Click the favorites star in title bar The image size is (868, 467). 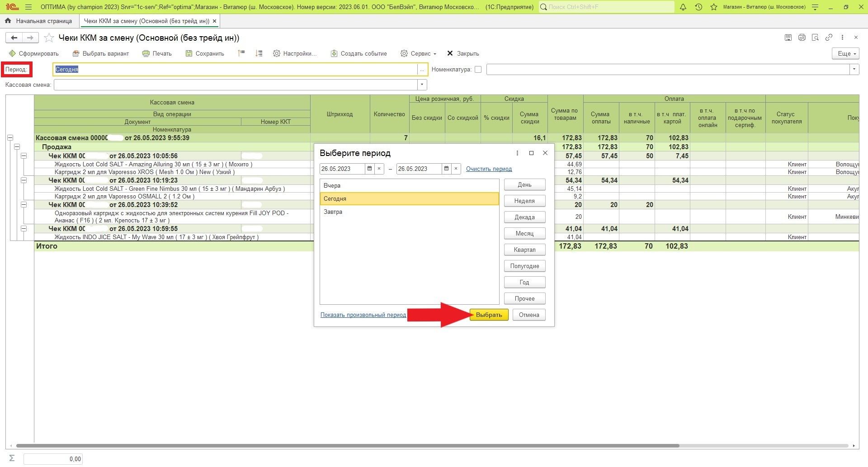[714, 7]
